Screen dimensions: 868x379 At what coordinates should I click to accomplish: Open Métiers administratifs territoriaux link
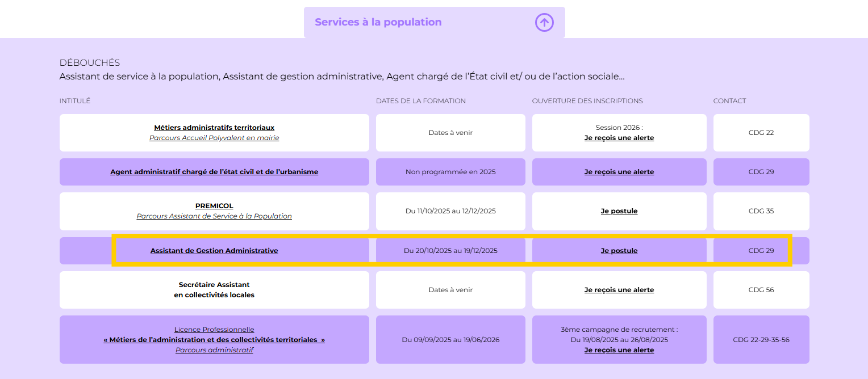214,128
